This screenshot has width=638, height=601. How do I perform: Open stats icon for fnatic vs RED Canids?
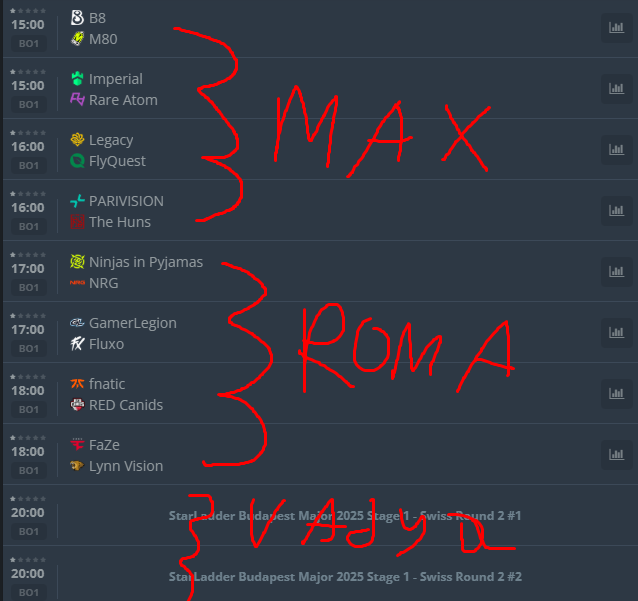coord(616,394)
